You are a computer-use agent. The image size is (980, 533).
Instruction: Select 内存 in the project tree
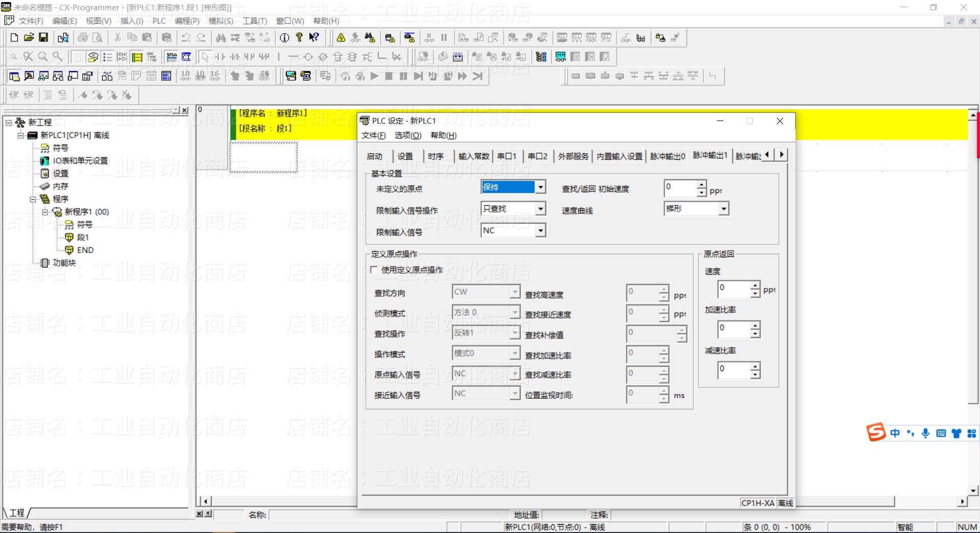60,186
